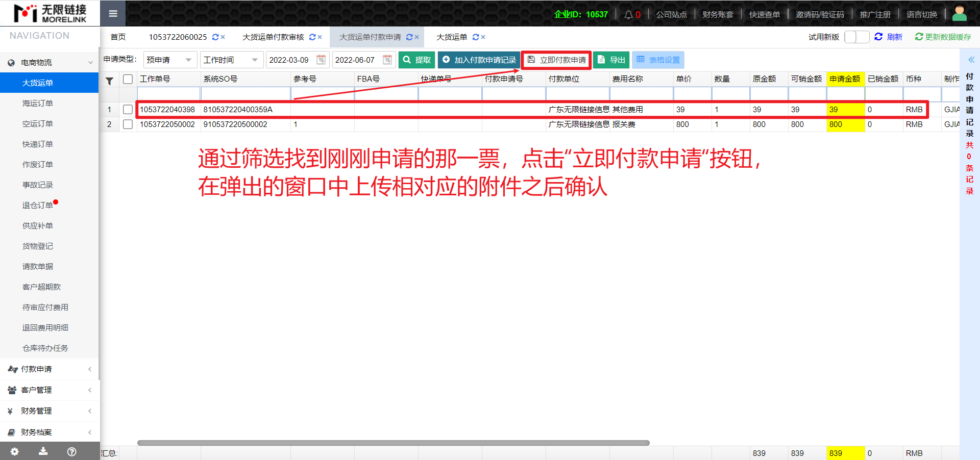980x460 pixels.
Task: Open 快速查单 in the top bar
Action: tap(764, 14)
